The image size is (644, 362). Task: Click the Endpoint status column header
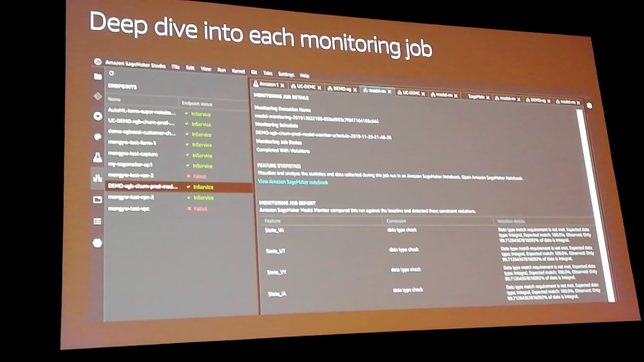coord(197,104)
